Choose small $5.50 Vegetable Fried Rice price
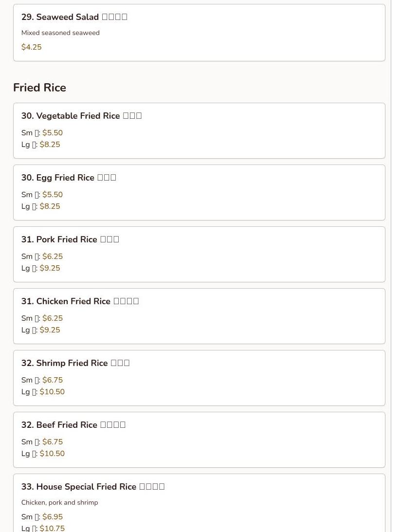 (x=52, y=133)
